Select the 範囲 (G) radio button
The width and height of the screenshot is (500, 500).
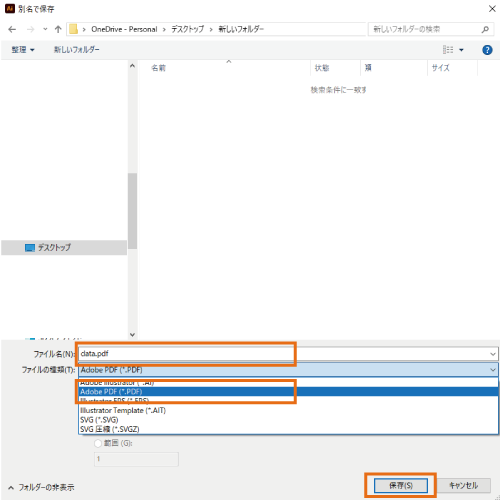pyautogui.click(x=98, y=443)
